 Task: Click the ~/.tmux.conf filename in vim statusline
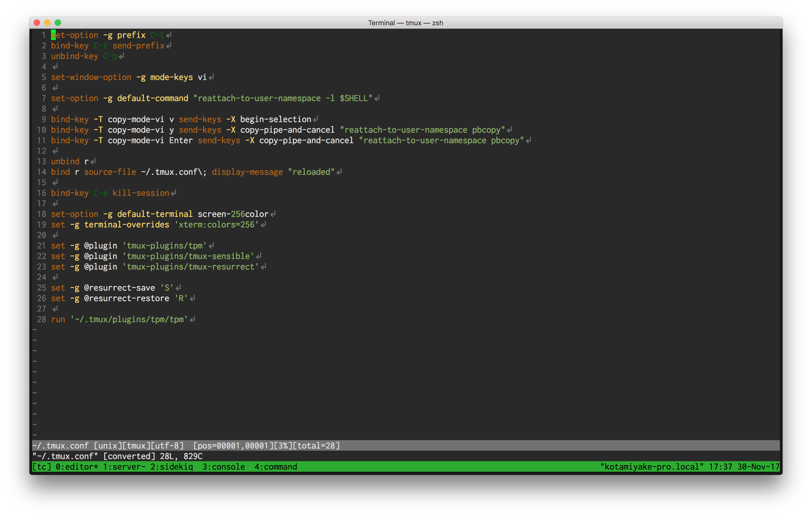[x=60, y=445]
